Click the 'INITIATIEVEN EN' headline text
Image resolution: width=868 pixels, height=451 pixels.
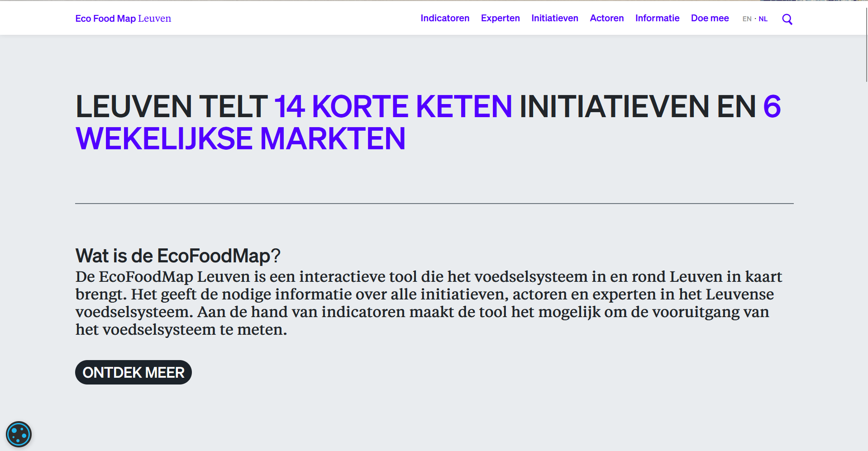(x=637, y=107)
